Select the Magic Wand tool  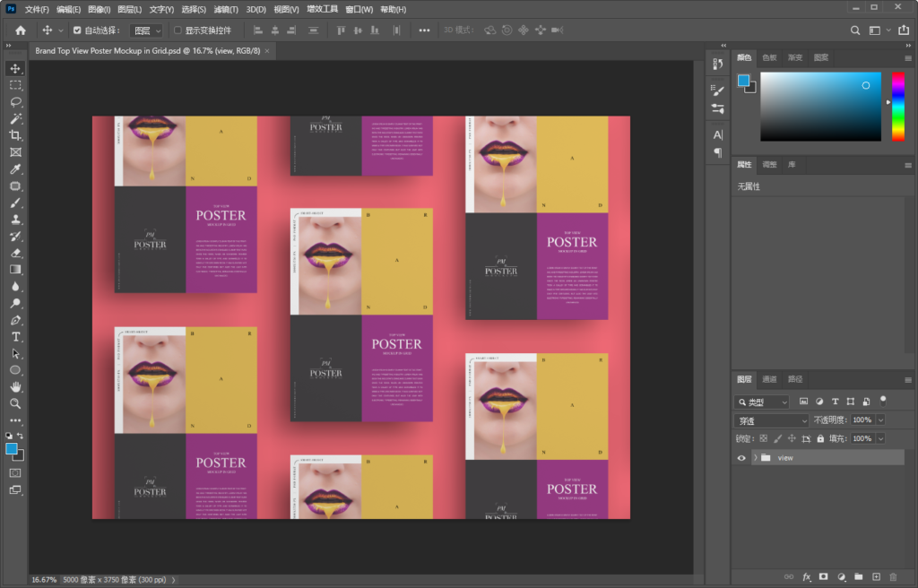click(x=15, y=119)
